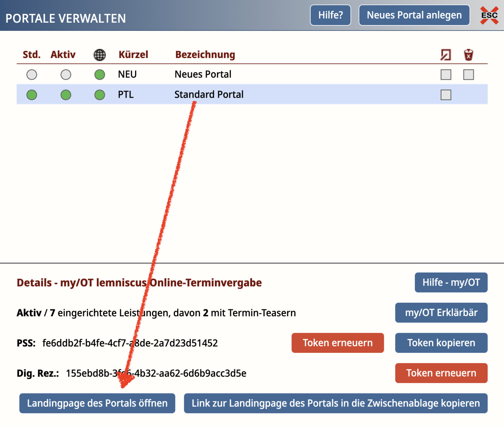Open the Hilfe? help button

tap(330, 15)
